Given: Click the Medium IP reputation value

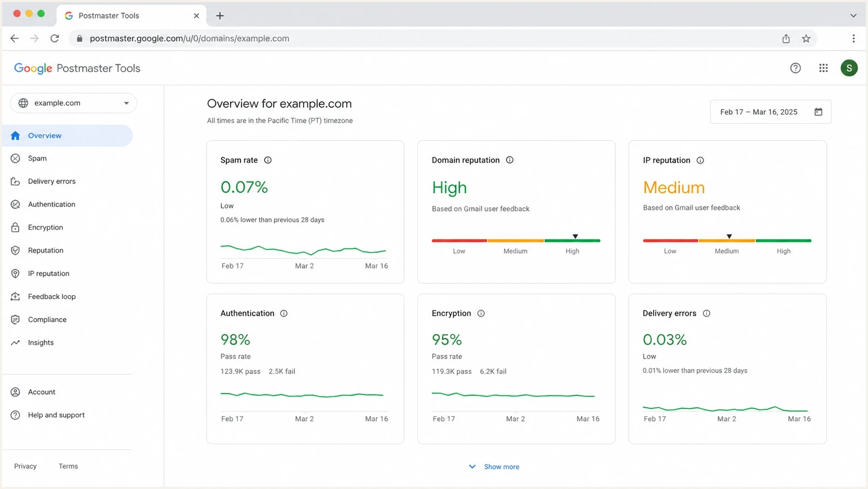Looking at the screenshot, I should [674, 188].
